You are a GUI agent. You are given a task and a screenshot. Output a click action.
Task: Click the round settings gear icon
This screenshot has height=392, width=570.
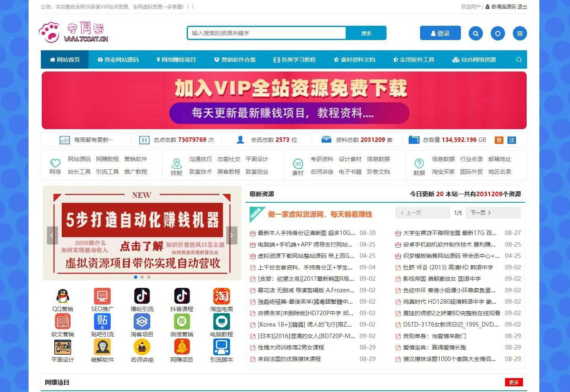point(498,34)
